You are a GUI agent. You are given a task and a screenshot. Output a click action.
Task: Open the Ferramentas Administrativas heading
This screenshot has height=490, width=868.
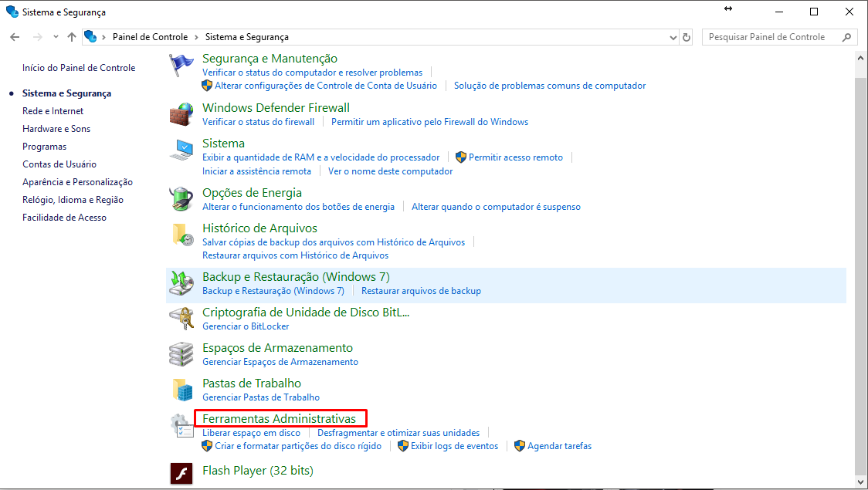click(279, 419)
